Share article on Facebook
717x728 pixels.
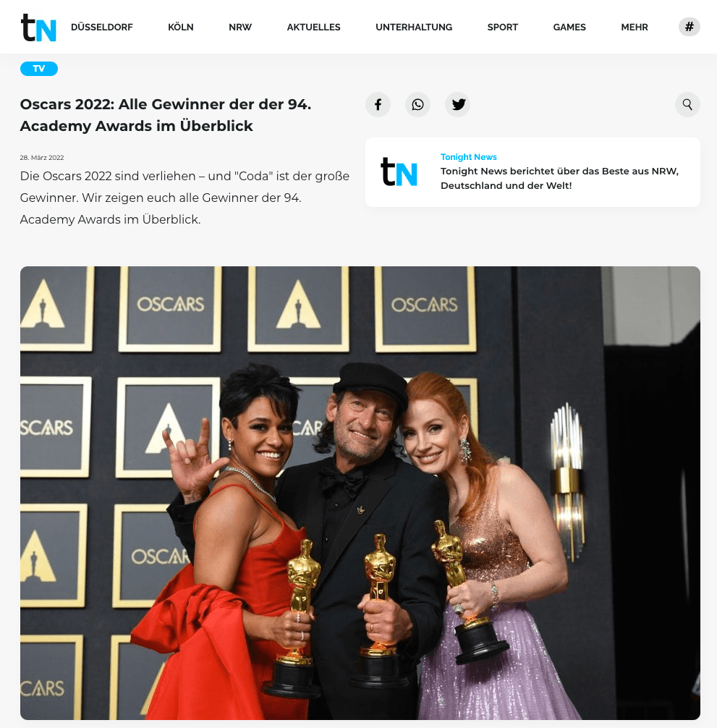378,104
